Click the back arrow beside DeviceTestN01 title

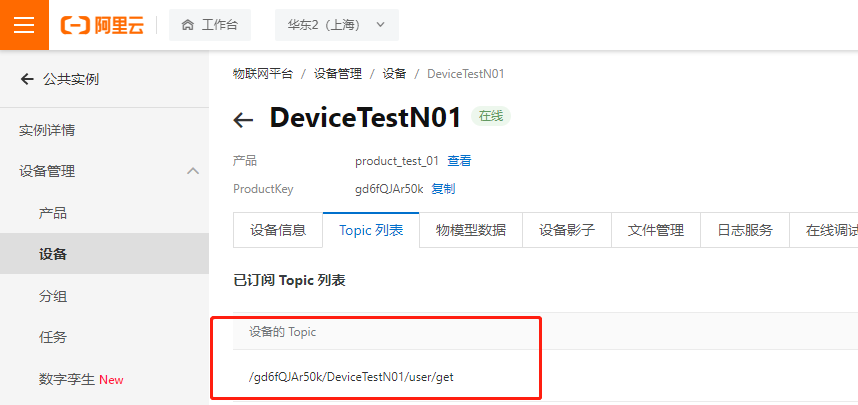coord(243,119)
